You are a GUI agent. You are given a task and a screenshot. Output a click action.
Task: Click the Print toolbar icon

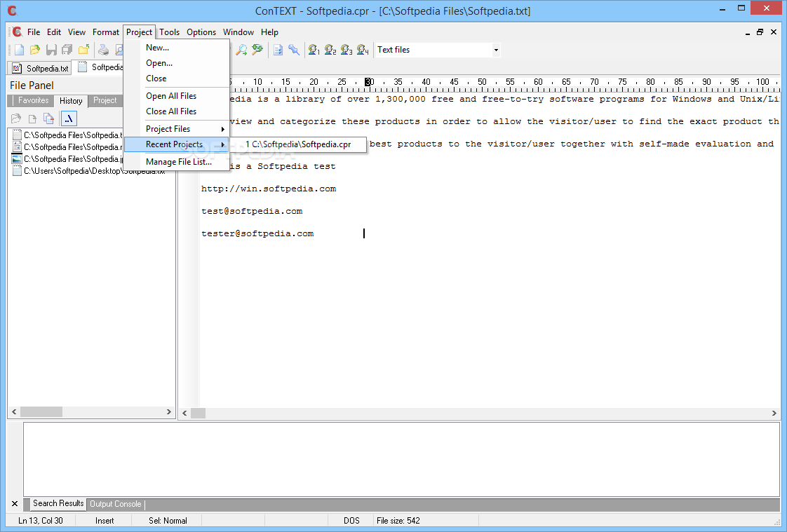point(103,50)
